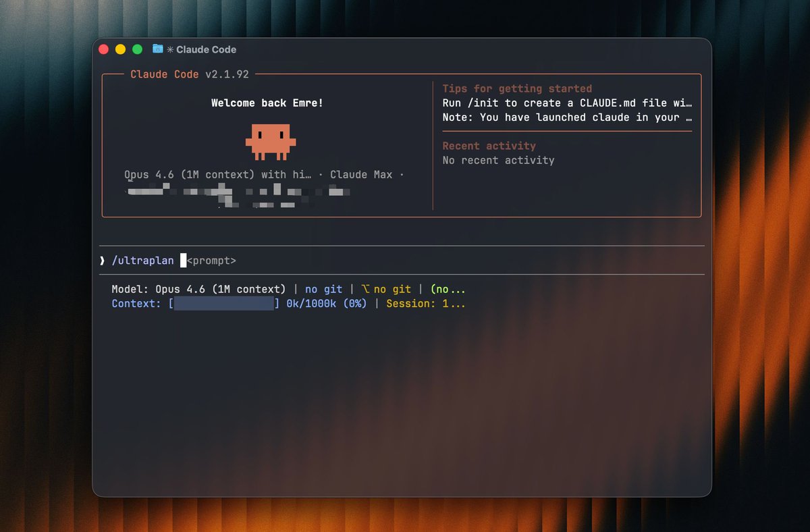Click the first blue 'no git' status entry

324,289
